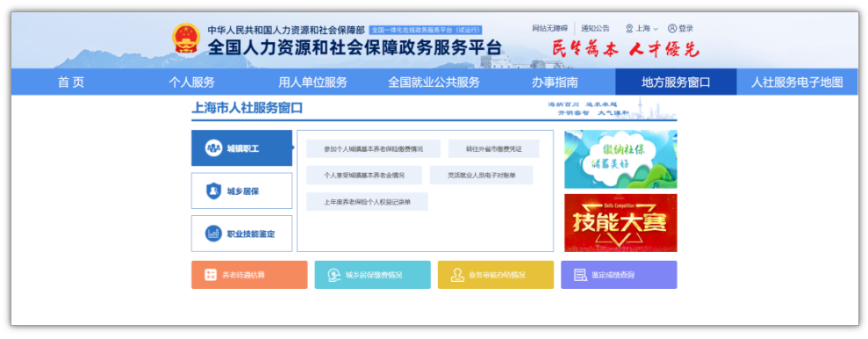The height and width of the screenshot is (339, 868).
Task: Click the location pin icon beside 上海
Action: click(x=629, y=28)
